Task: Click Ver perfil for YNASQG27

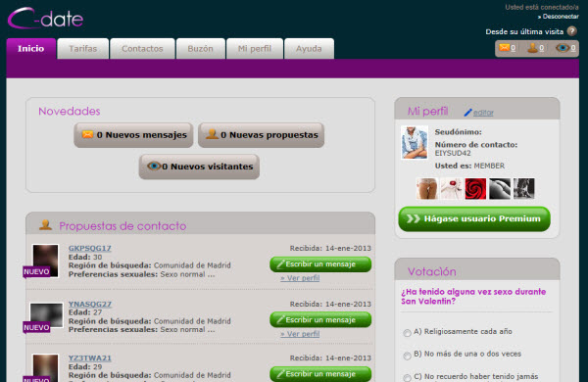Action: 300,334
